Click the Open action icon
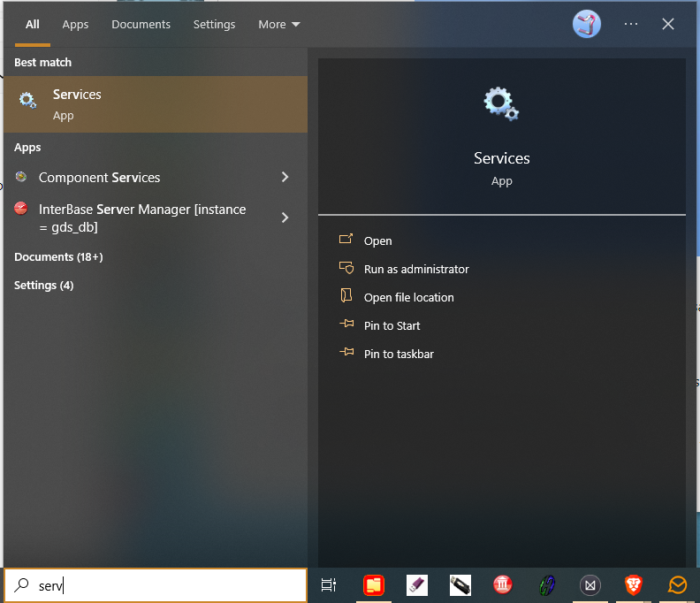Viewport: 700px width, 603px height. pyautogui.click(x=346, y=240)
